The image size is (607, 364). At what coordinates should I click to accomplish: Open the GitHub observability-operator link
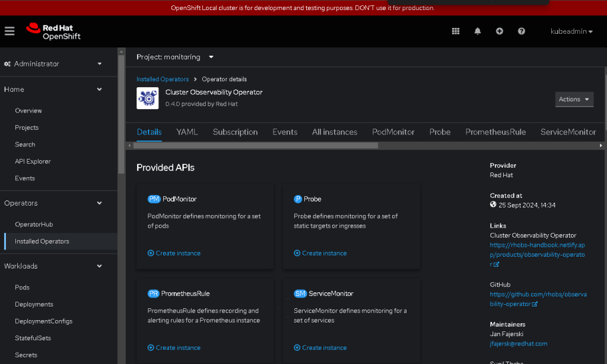click(x=538, y=299)
